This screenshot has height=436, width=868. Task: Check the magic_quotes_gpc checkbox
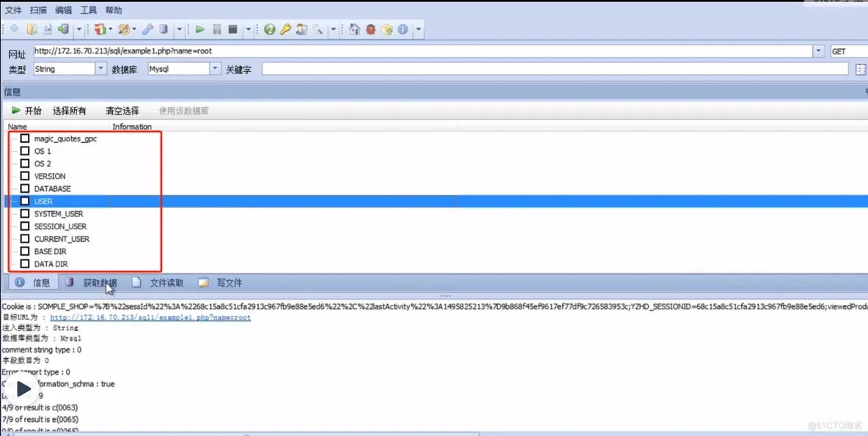pyautogui.click(x=25, y=138)
